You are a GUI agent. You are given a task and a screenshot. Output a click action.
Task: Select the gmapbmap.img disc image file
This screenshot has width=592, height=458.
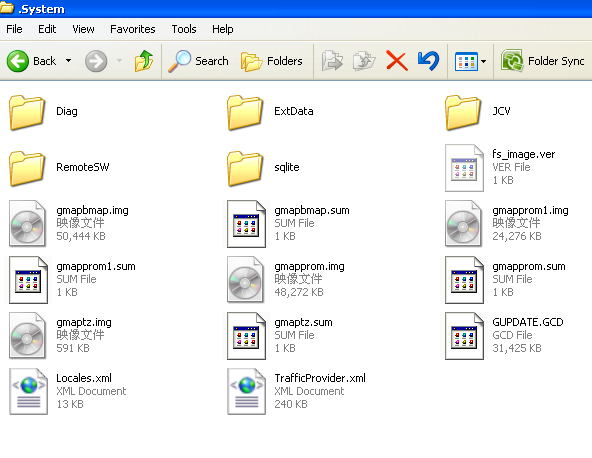tap(69, 224)
